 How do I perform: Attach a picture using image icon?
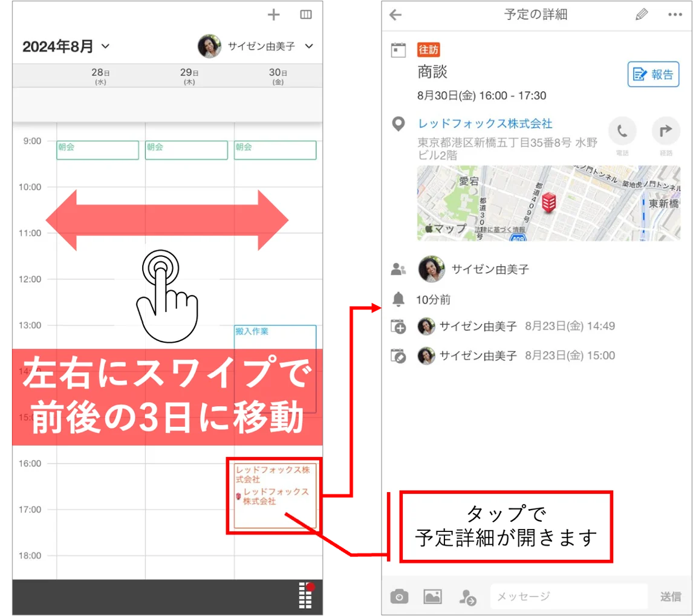point(433,597)
